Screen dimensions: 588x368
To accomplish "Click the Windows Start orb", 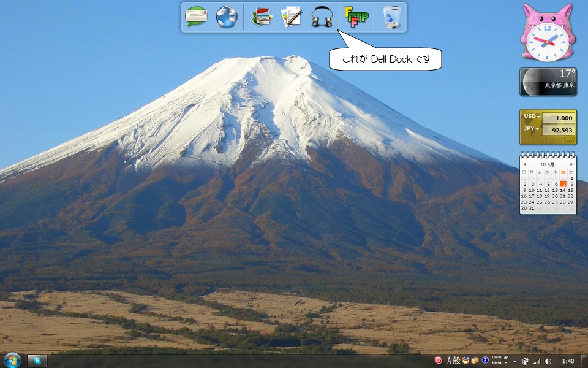I will pyautogui.click(x=12, y=360).
